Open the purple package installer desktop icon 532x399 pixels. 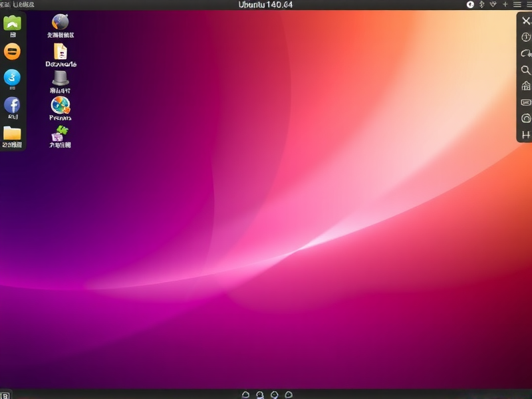tap(61, 132)
